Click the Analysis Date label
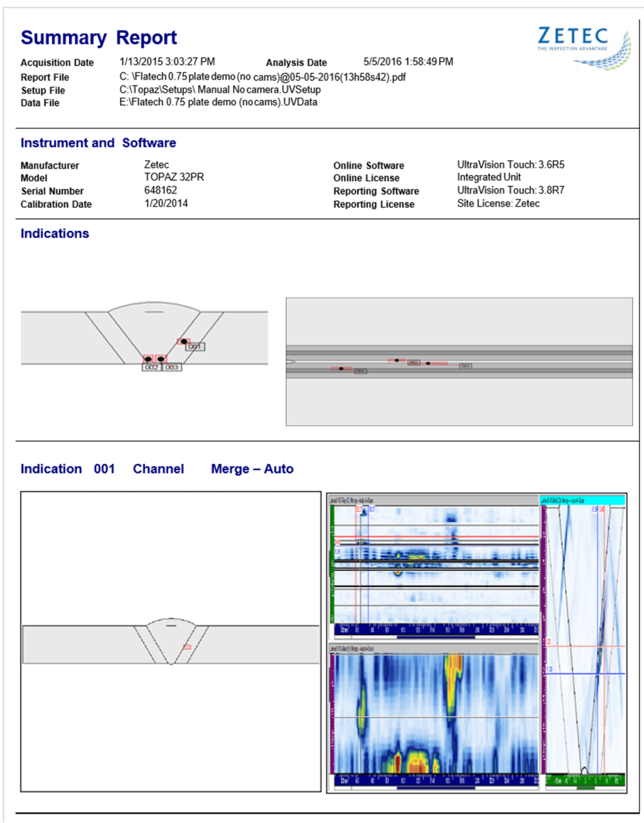The width and height of the screenshot is (644, 823). (296, 63)
